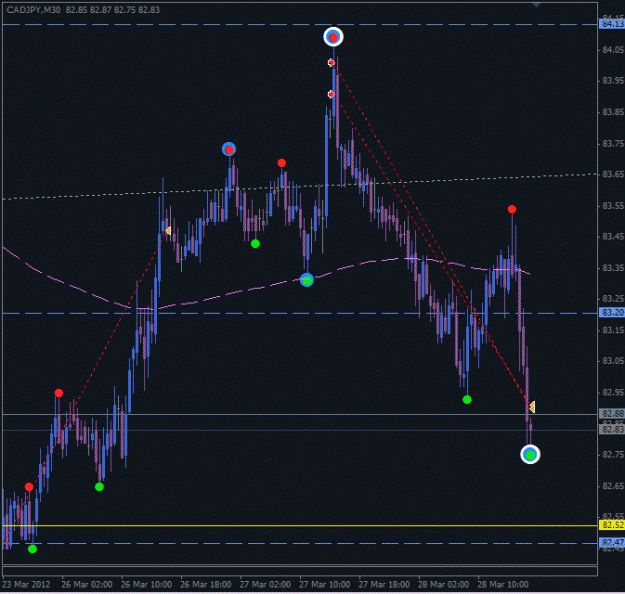Click the 82.75 value on the price scale

click(x=613, y=454)
